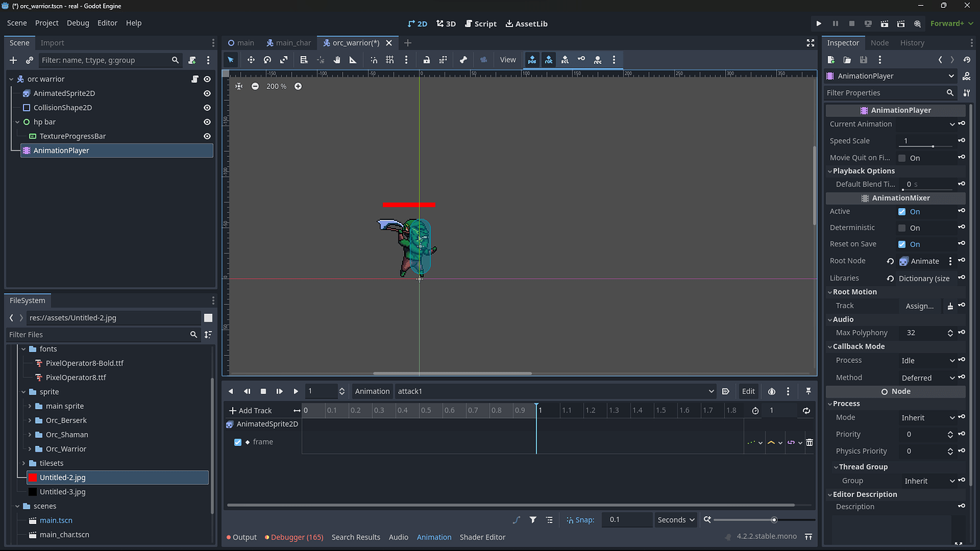The width and height of the screenshot is (980, 551).
Task: Select the Rotate tool
Action: coord(267,60)
